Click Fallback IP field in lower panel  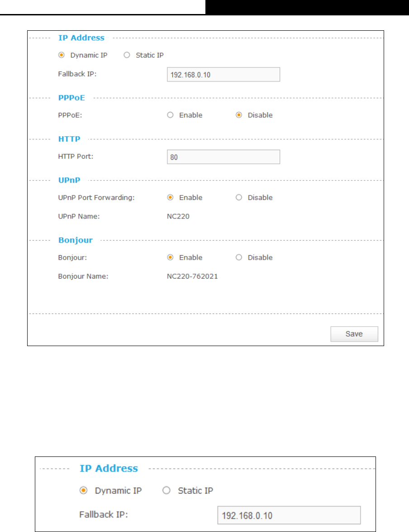pos(289,515)
